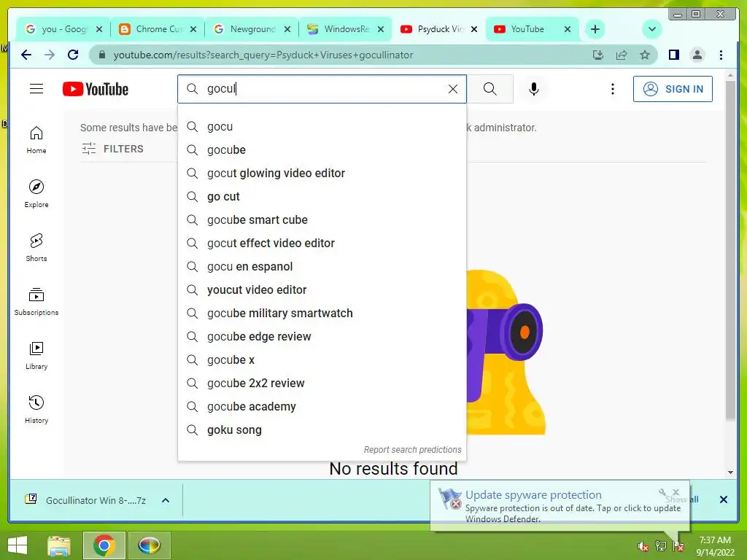Screen dimensions: 747x560
Task: Select suggestion 'go cut'
Action: tap(322, 197)
